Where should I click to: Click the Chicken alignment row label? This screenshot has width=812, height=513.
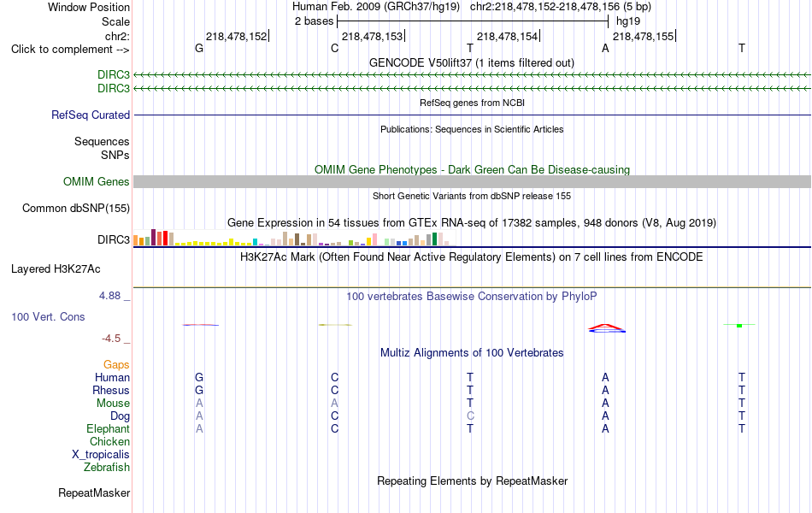click(109, 441)
